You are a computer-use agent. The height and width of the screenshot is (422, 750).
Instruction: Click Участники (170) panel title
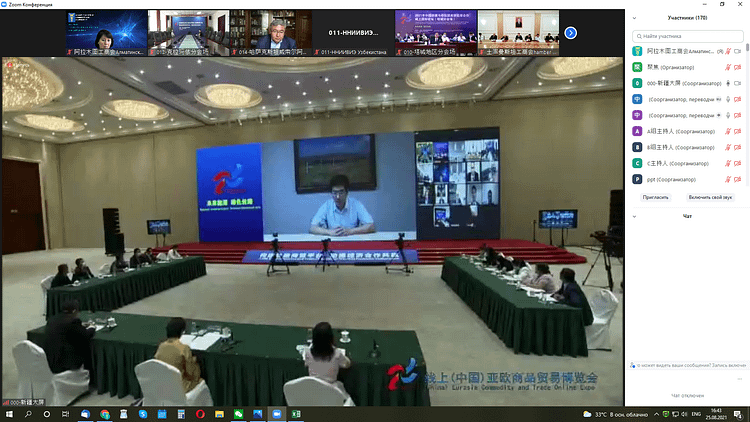[x=687, y=18]
